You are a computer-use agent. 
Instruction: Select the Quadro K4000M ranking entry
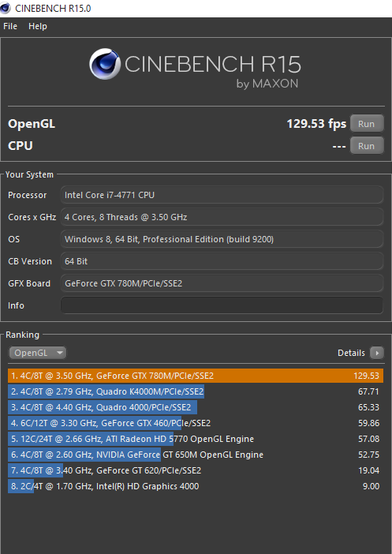pos(196,391)
